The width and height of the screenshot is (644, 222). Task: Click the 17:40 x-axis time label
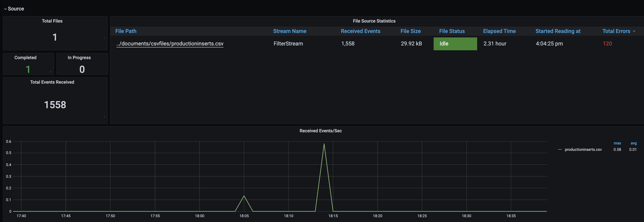coord(21,216)
